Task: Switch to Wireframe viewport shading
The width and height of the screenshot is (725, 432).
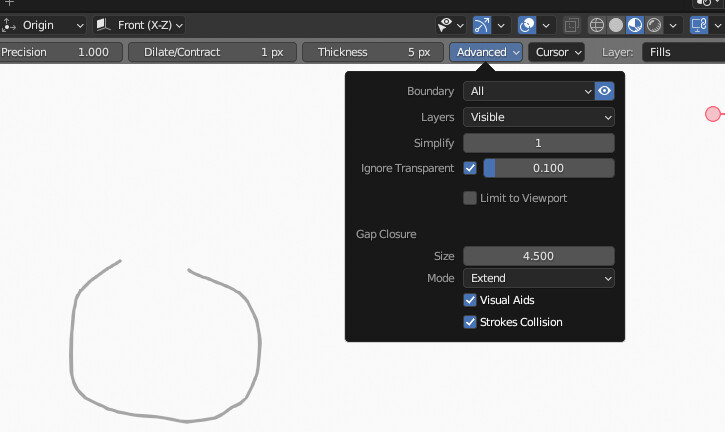Action: [x=596, y=25]
